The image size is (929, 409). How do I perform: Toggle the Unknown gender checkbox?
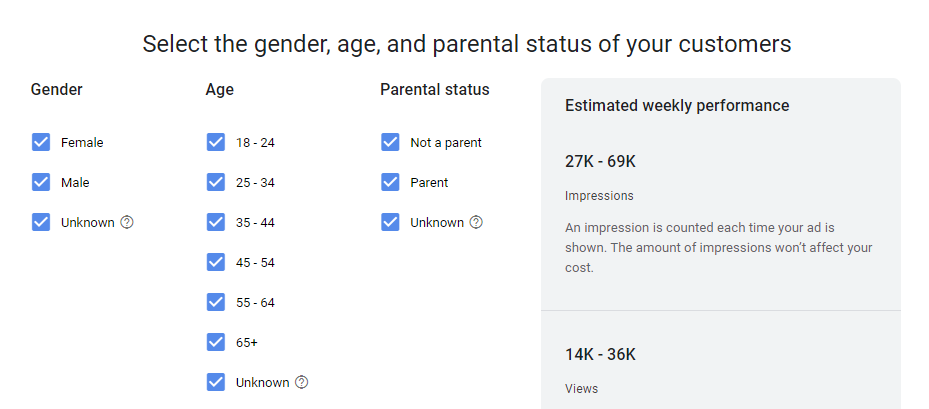pyautogui.click(x=41, y=222)
